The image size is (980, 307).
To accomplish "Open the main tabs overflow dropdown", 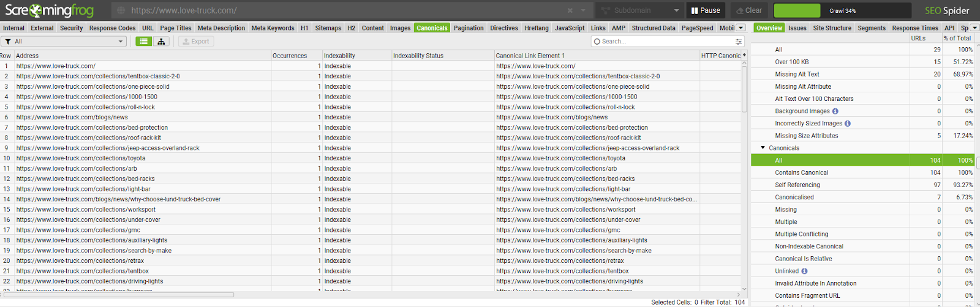I will pos(741,28).
